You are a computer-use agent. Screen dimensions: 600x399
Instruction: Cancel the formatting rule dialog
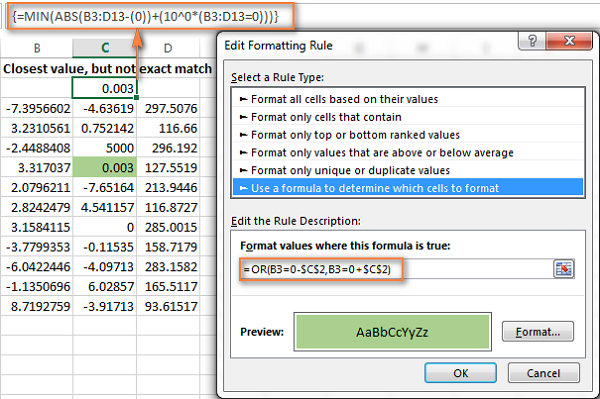point(543,373)
